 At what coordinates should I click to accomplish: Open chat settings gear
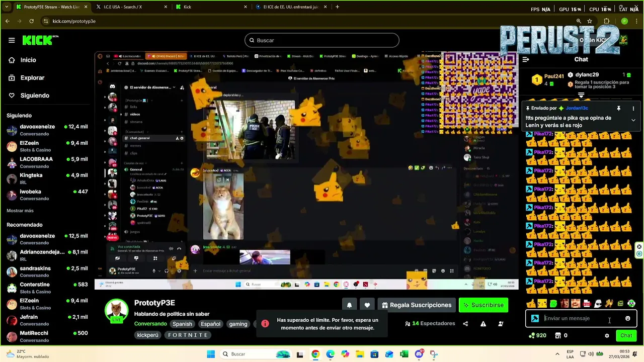click(607, 335)
